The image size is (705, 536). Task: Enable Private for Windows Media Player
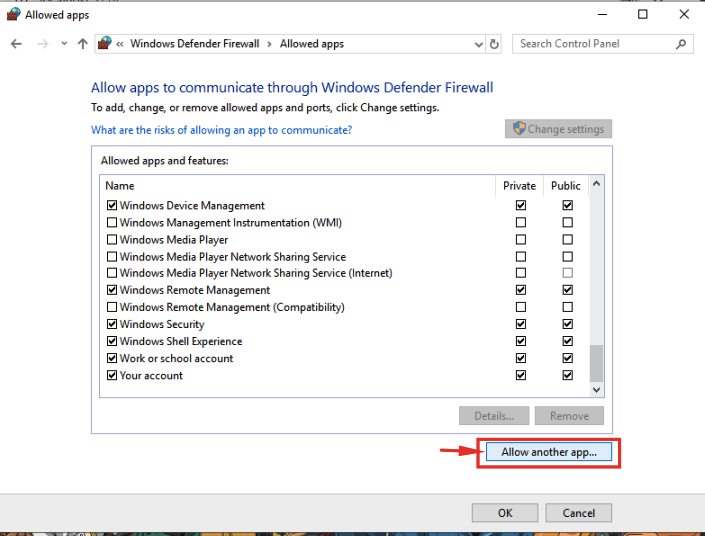pos(521,240)
